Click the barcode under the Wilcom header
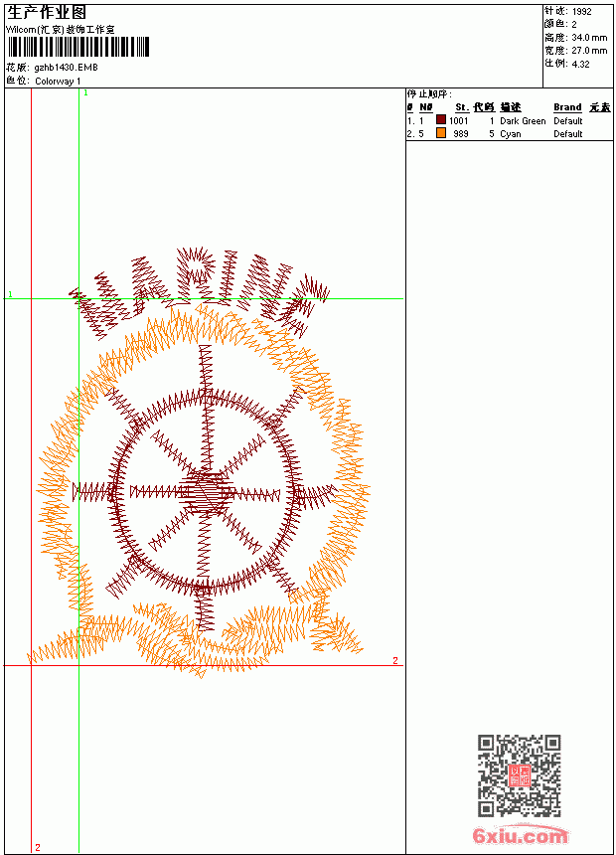This screenshot has height=855, width=616. click(77, 47)
